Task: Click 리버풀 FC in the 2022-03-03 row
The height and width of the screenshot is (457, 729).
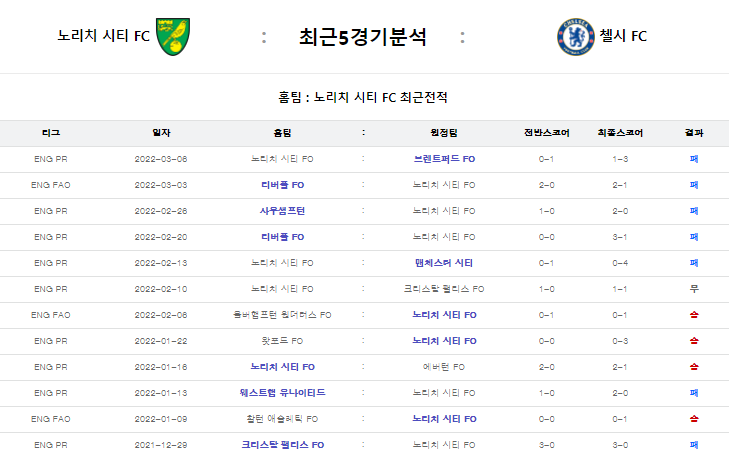Action: click(282, 185)
